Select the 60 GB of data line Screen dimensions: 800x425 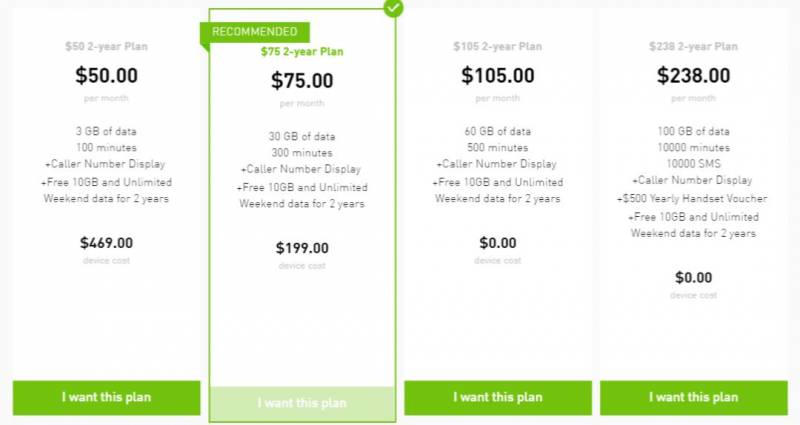tap(497, 130)
